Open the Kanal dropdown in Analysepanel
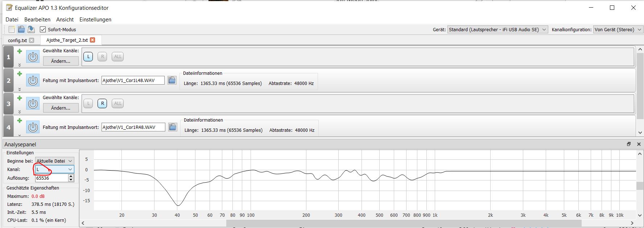Image resolution: width=644 pixels, height=228 pixels. pyautogui.click(x=54, y=169)
